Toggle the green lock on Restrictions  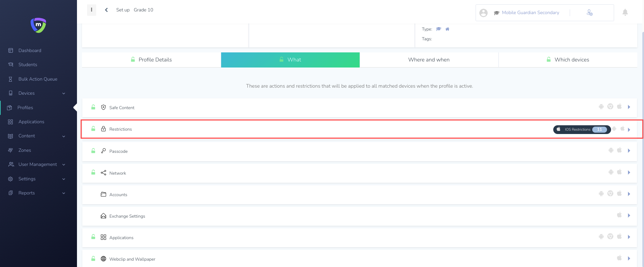pyautogui.click(x=93, y=129)
